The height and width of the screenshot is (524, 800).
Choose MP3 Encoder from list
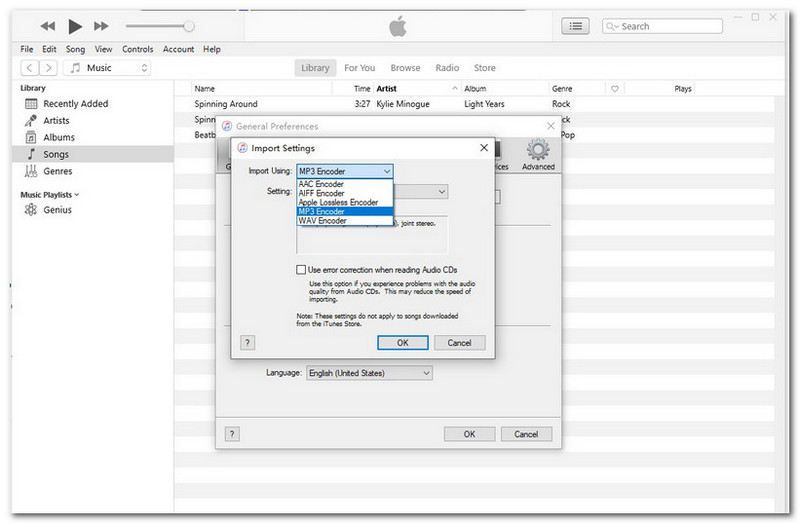[x=345, y=211]
